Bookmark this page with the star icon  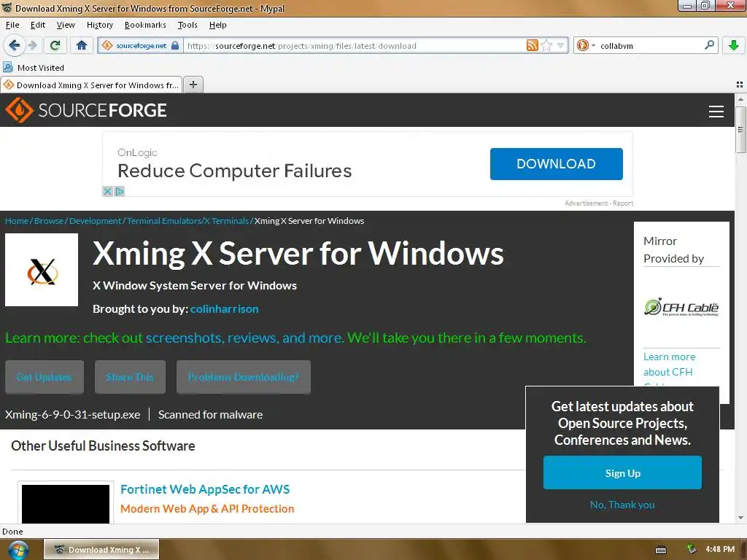546,46
